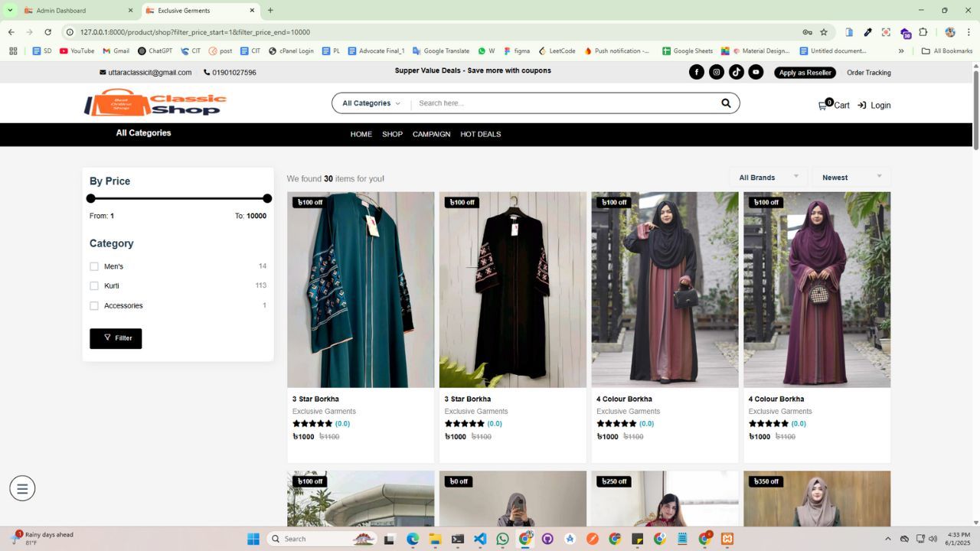Click the price range slider track
This screenshot has width=980, height=551.
pyautogui.click(x=179, y=199)
